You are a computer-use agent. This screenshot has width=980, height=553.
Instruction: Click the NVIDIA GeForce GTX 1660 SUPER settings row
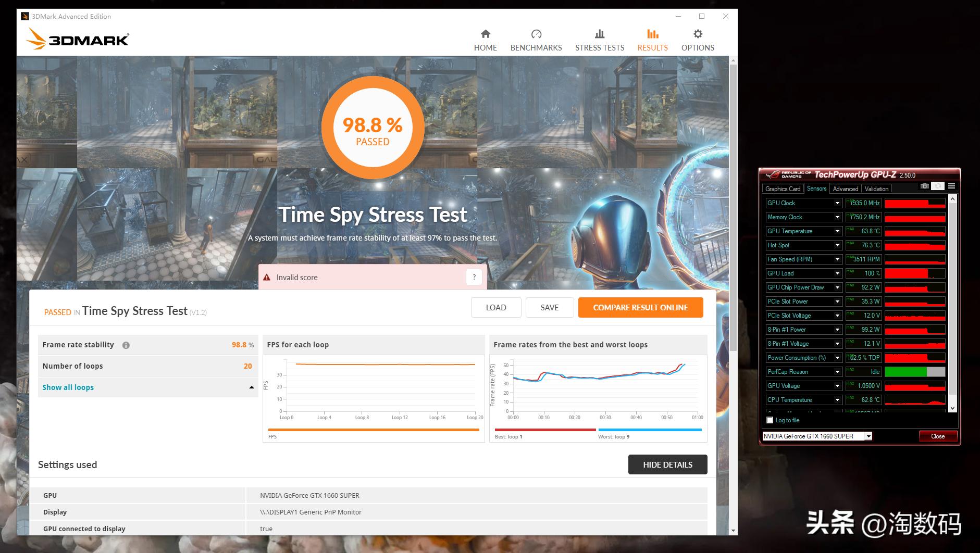tap(368, 495)
